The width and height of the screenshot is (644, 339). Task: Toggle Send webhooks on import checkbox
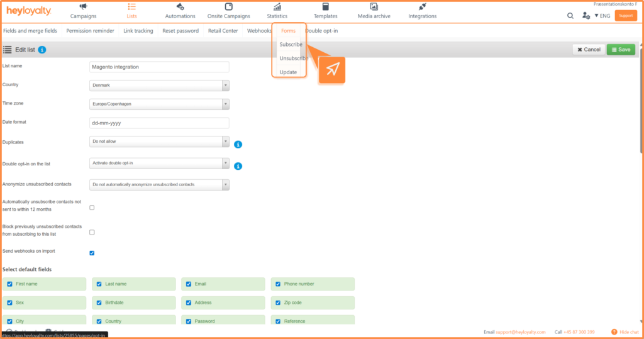click(92, 253)
